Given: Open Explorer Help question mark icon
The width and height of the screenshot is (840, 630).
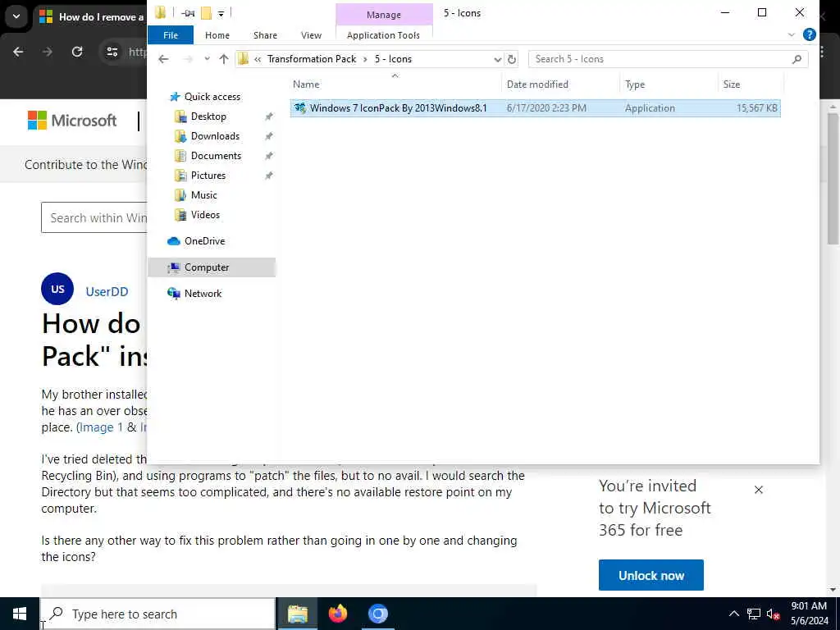Looking at the screenshot, I should [809, 34].
